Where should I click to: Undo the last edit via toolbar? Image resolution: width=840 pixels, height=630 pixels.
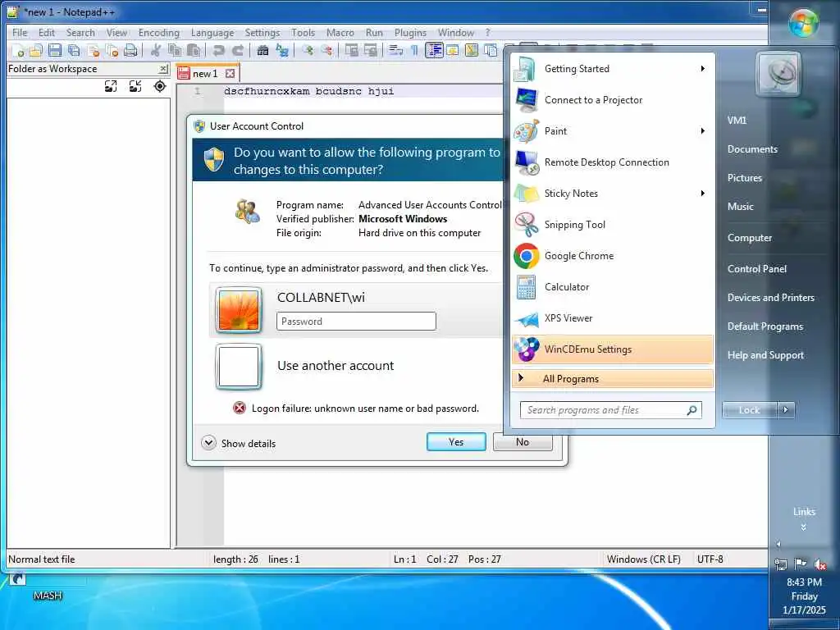[x=218, y=50]
